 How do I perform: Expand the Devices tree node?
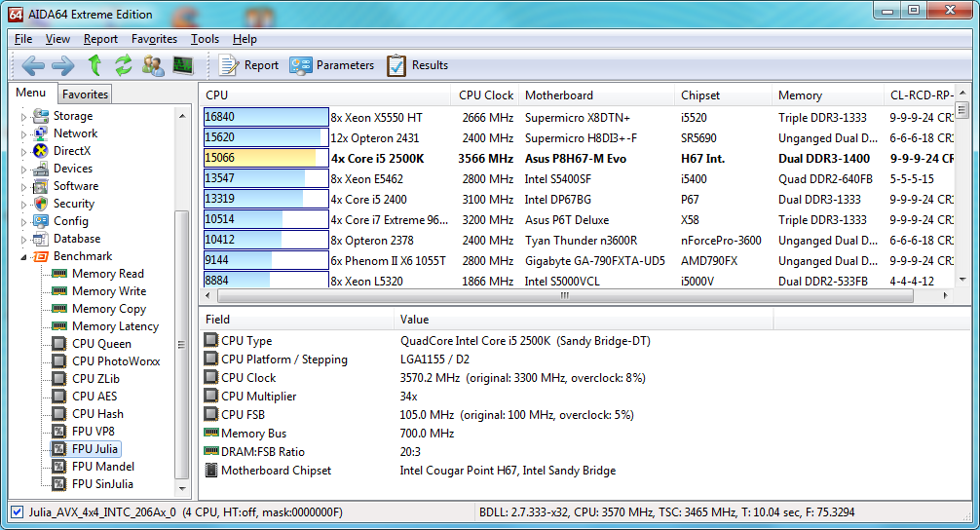pos(23,169)
